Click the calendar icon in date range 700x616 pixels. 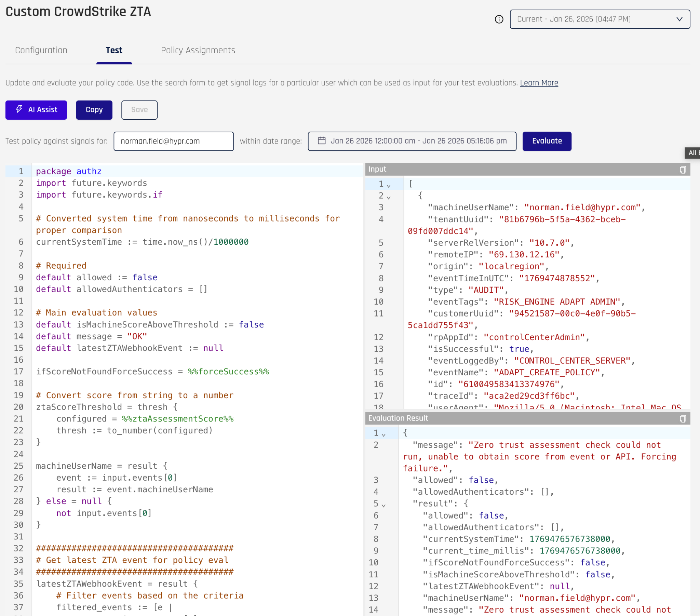(x=322, y=141)
